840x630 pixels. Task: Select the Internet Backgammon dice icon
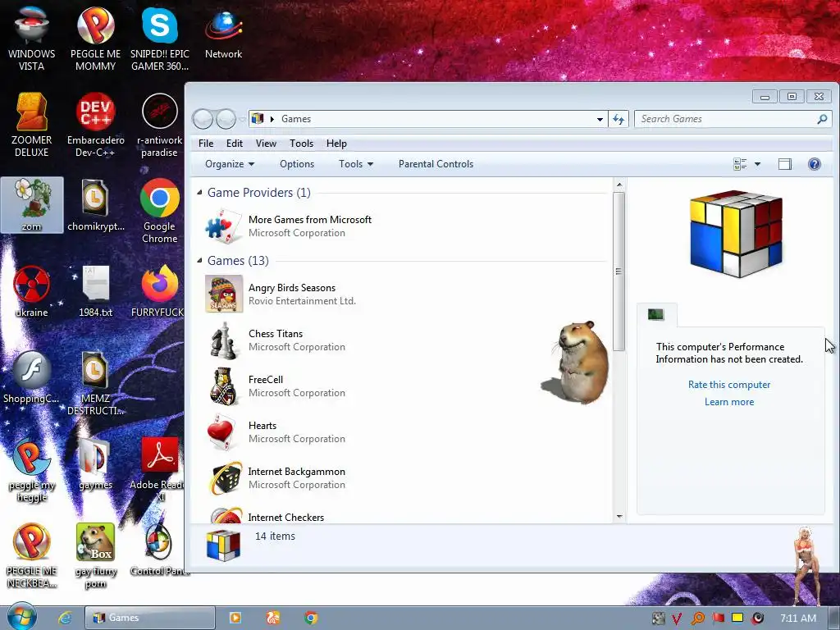(x=224, y=478)
